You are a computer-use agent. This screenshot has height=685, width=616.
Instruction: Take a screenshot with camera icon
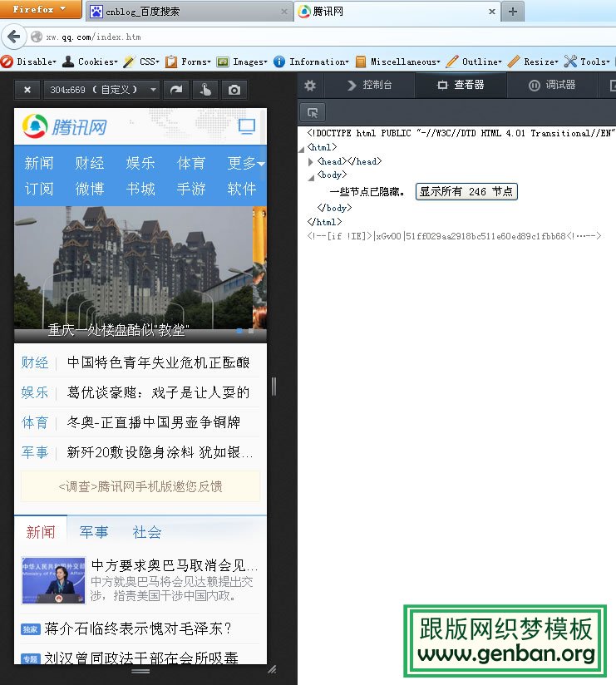[x=234, y=90]
